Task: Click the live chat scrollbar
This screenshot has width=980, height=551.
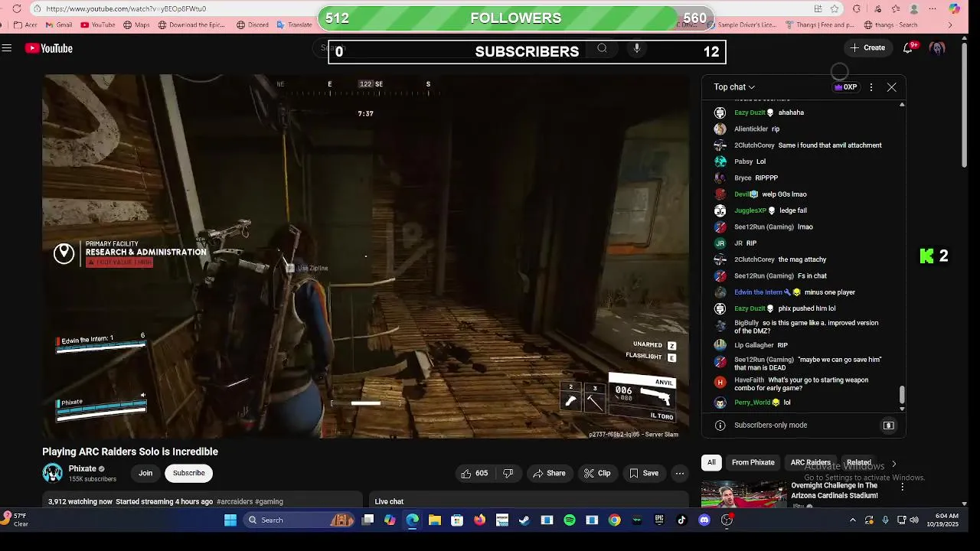Action: pos(902,395)
